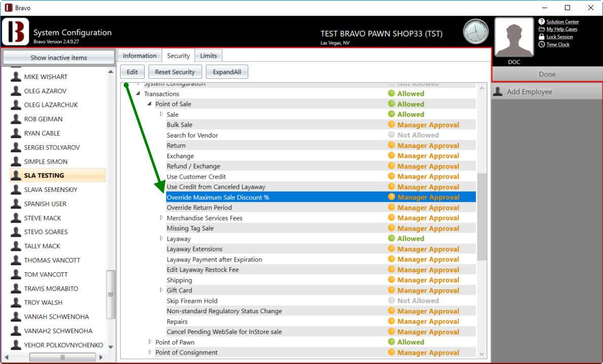Screen dimensions: 603x364
Task: Select Cancel Pending WebSale for InStore sale
Action: pos(321,332)
